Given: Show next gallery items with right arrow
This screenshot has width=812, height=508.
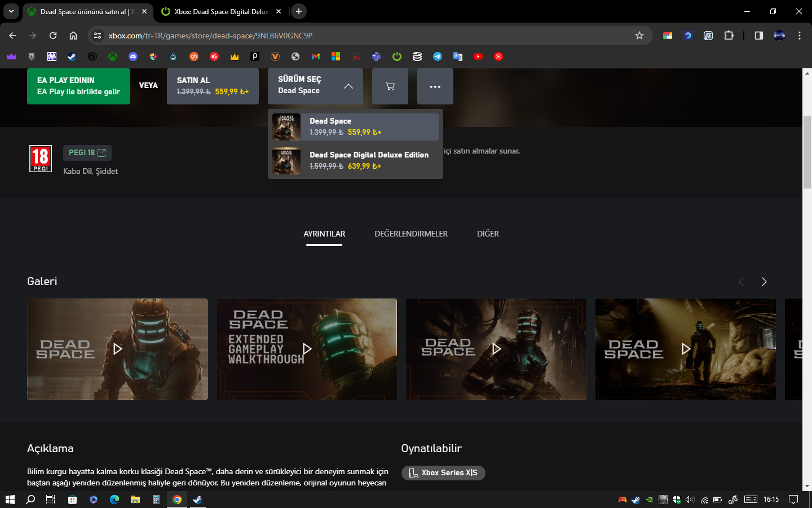Looking at the screenshot, I should pyautogui.click(x=764, y=282).
